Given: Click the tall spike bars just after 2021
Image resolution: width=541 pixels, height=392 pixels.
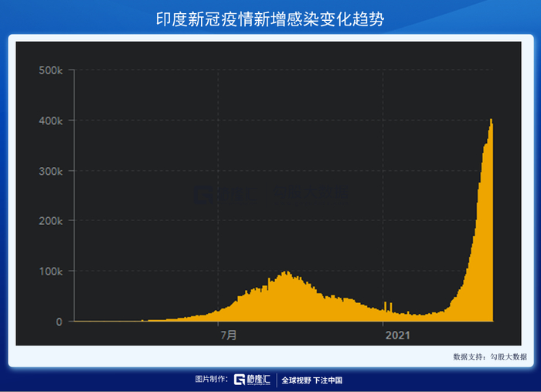Looking at the screenshot, I should click(388, 306).
